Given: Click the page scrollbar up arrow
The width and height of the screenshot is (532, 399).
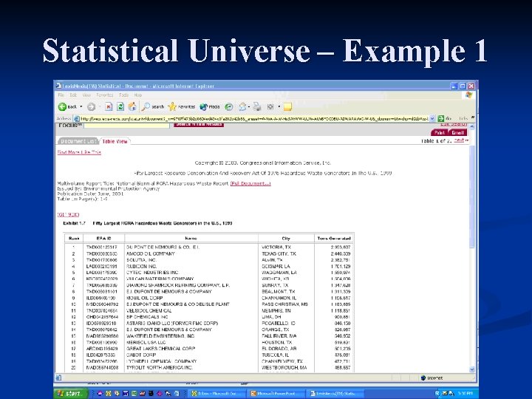Looking at the screenshot, I should pos(472,126).
